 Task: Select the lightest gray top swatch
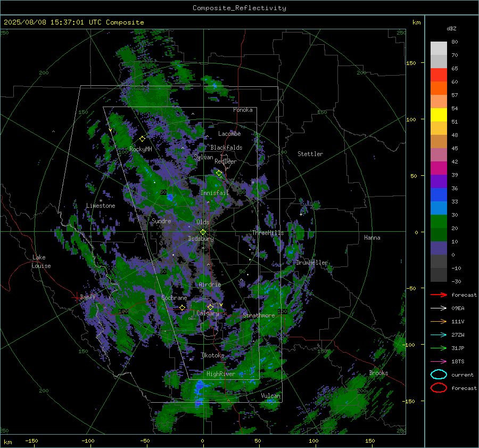(439, 48)
